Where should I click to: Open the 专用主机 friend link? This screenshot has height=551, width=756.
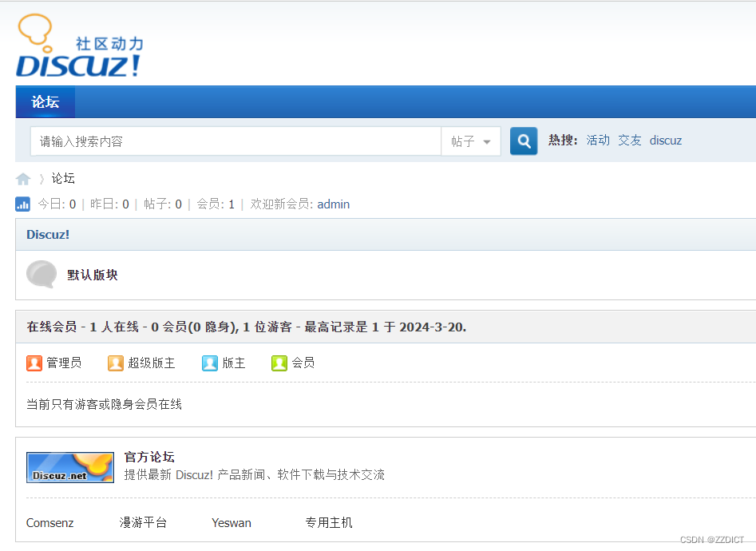[329, 522]
